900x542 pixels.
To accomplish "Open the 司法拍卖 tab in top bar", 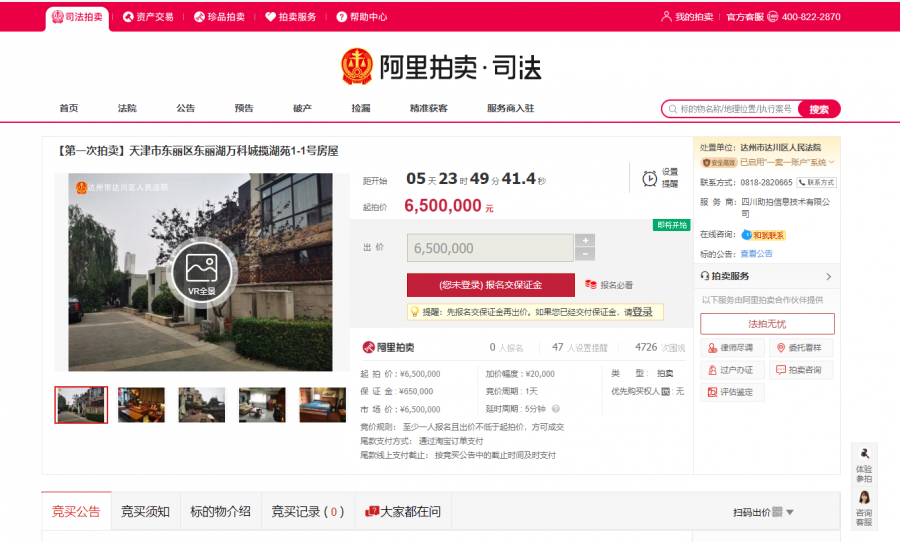I will 77,17.
